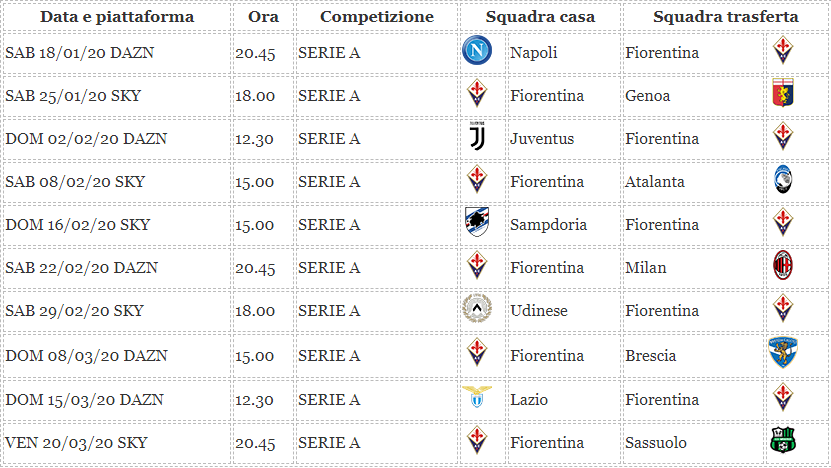
Task: Click the Fiorentina crest in the Genoa row
Action: click(x=477, y=94)
